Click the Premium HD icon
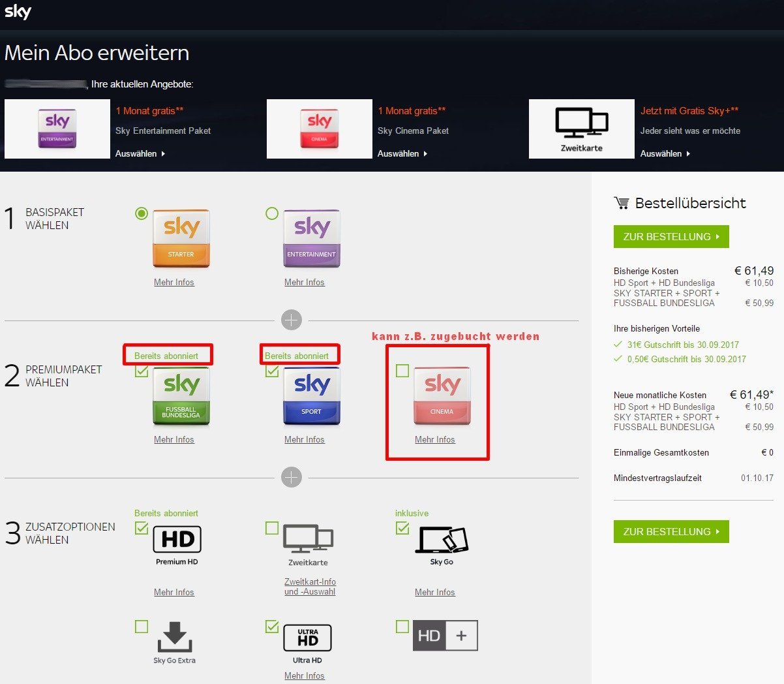Image resolution: width=784 pixels, height=684 pixels. coord(177,540)
